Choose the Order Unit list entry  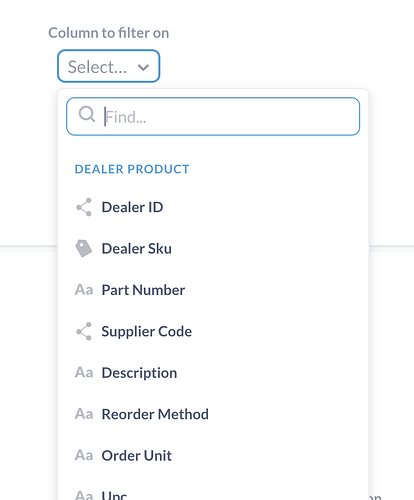click(x=213, y=455)
